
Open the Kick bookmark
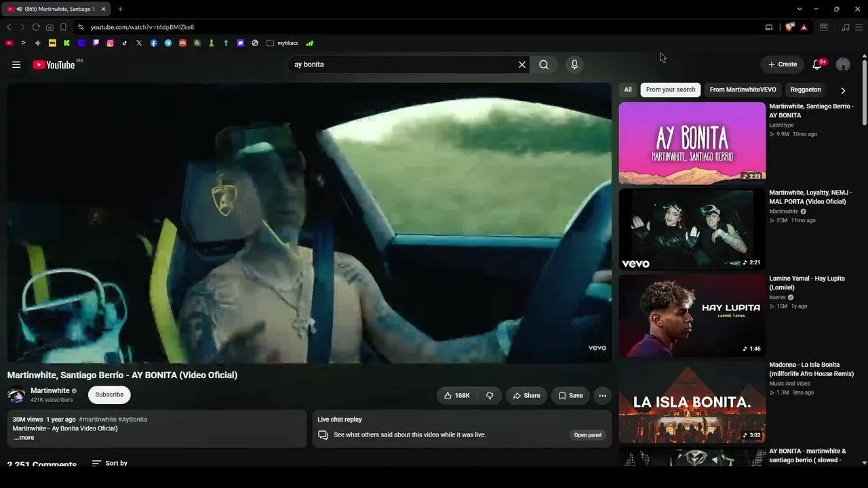pos(66,43)
